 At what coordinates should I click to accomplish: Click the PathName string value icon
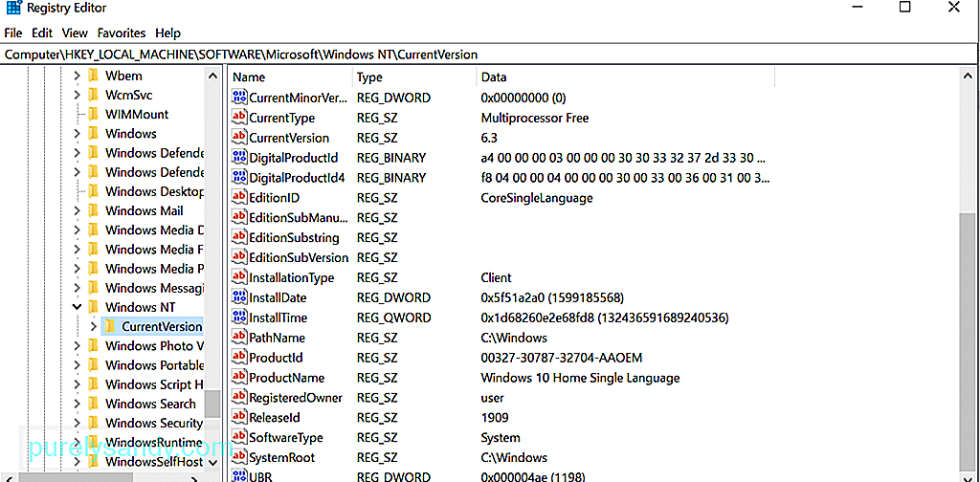point(238,338)
